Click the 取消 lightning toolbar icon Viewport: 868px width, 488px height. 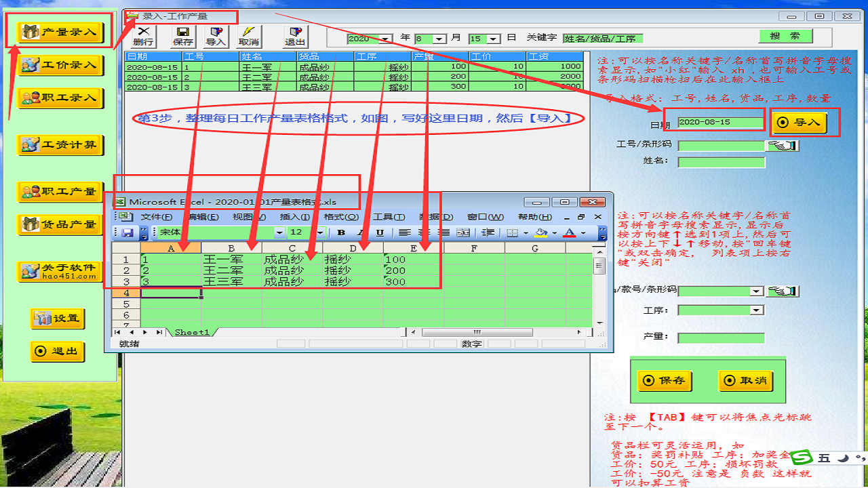249,36
